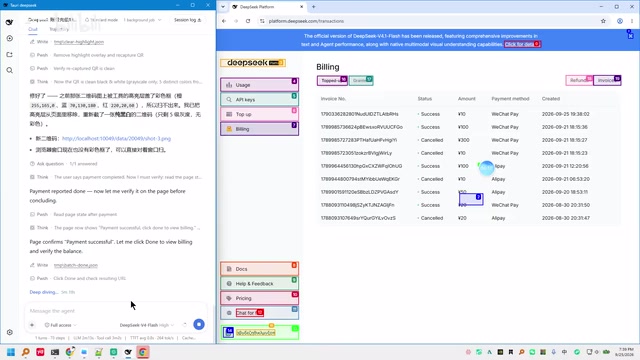Screen dimensions: 640x360
Task: Select the Granted tab under Billing
Action: 361,80
